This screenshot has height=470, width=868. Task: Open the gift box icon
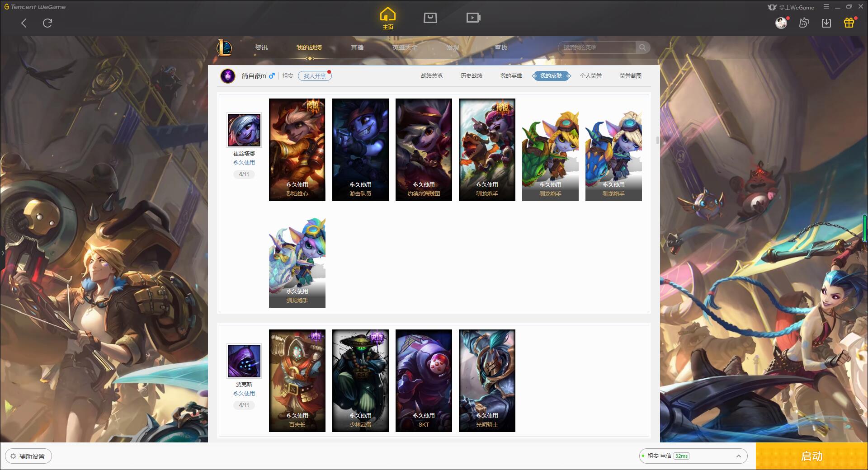click(849, 23)
